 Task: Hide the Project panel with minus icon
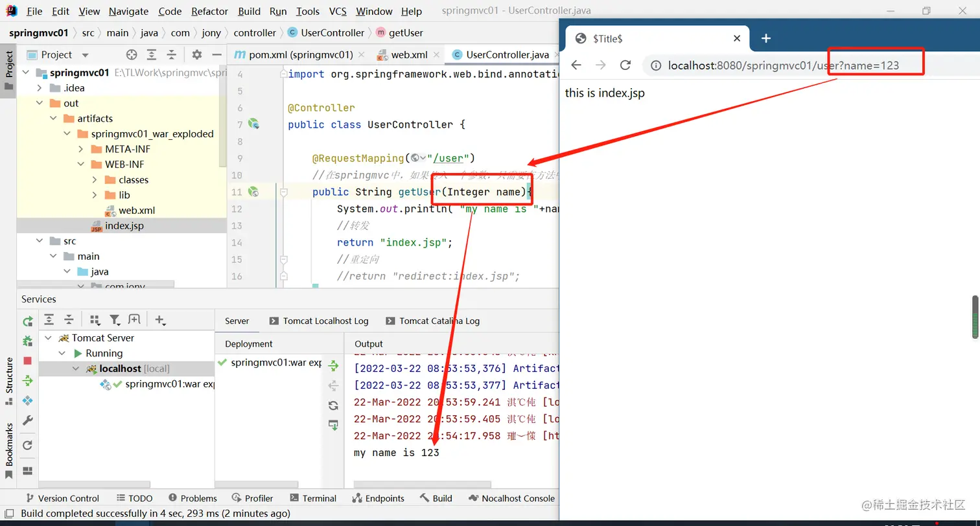[216, 55]
